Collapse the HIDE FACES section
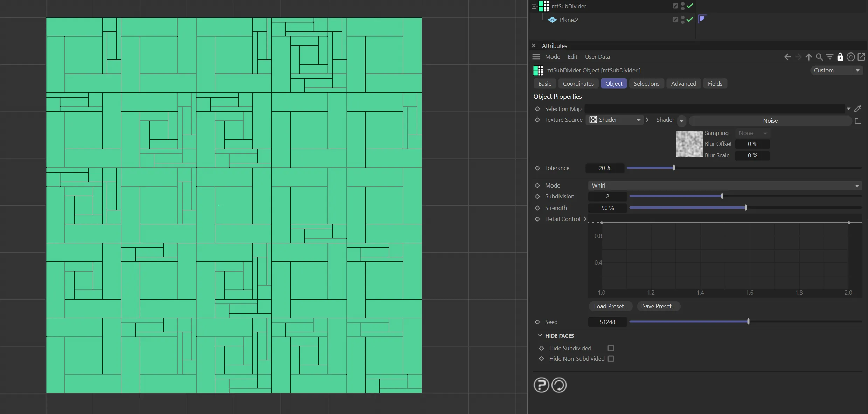Image resolution: width=868 pixels, height=414 pixels. [x=540, y=336]
